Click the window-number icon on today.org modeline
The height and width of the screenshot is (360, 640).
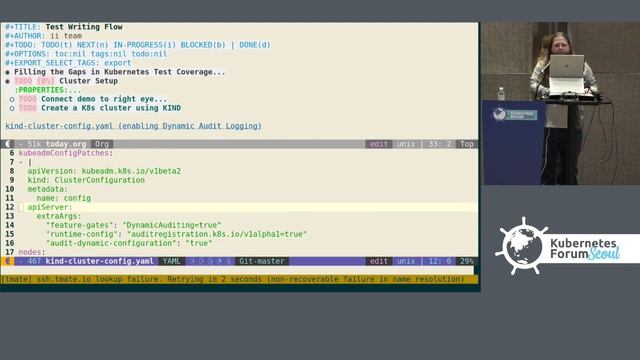(7, 144)
